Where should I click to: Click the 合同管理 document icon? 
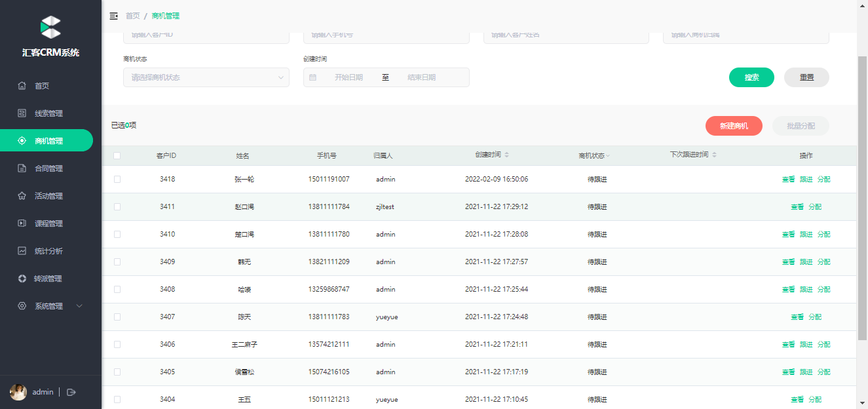click(x=22, y=168)
